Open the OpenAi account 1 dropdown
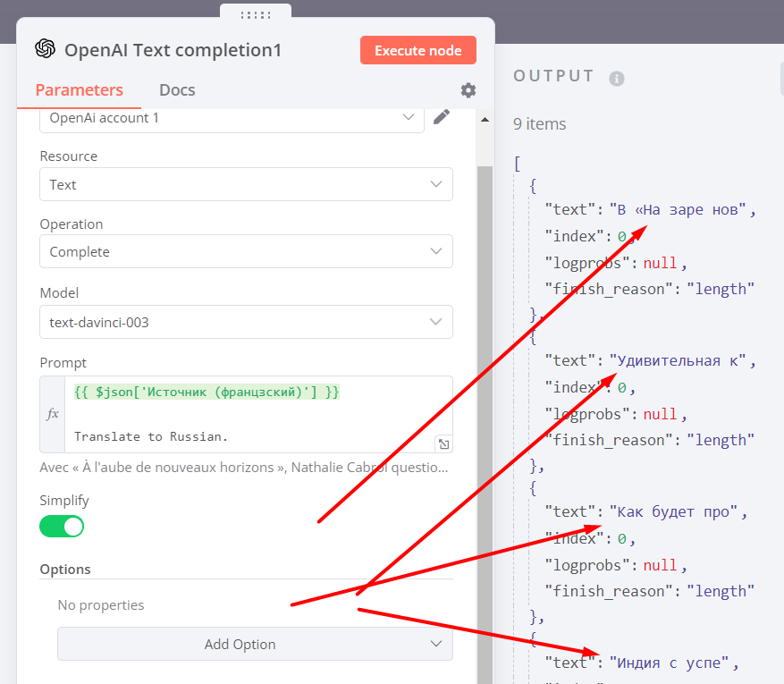 (x=232, y=117)
